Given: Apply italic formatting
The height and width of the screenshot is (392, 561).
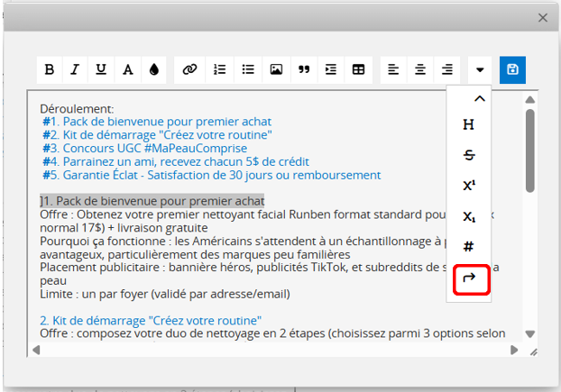Looking at the screenshot, I should coord(76,69).
